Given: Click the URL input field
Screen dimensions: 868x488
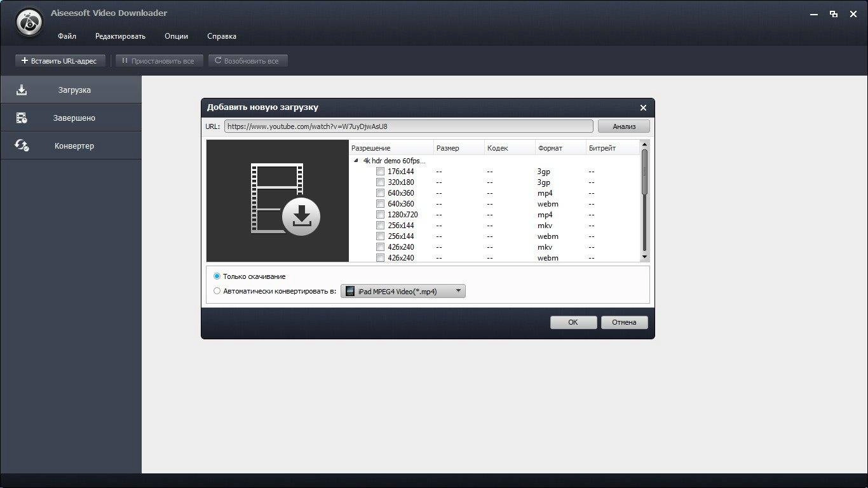Looking at the screenshot, I should [409, 126].
